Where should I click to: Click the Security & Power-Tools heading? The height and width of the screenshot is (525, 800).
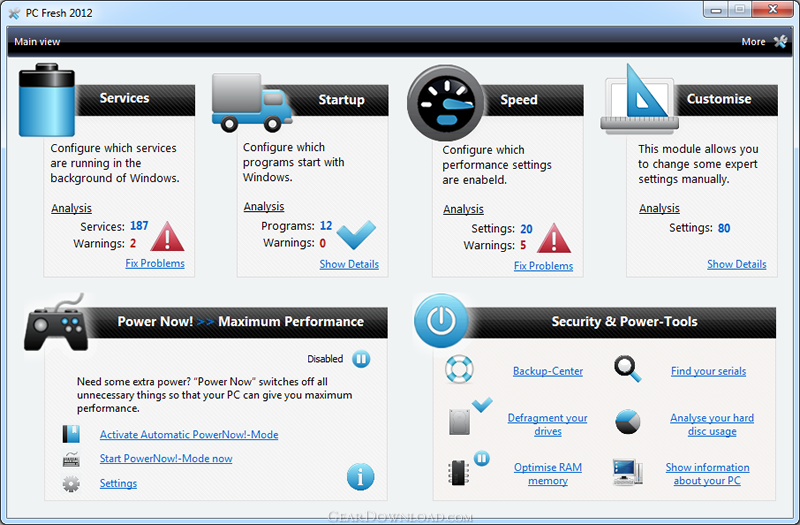tap(624, 321)
